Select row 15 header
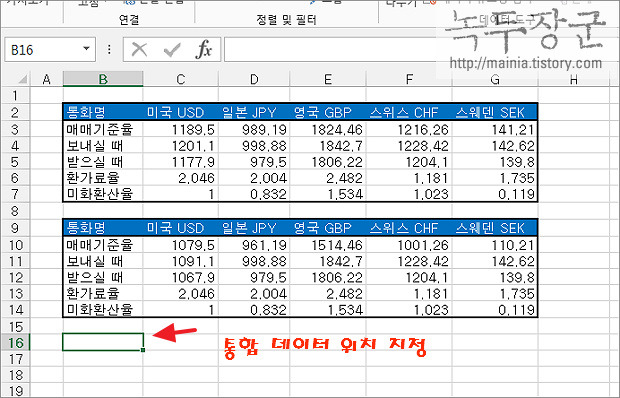This screenshot has height=398, width=620. pos(15,326)
